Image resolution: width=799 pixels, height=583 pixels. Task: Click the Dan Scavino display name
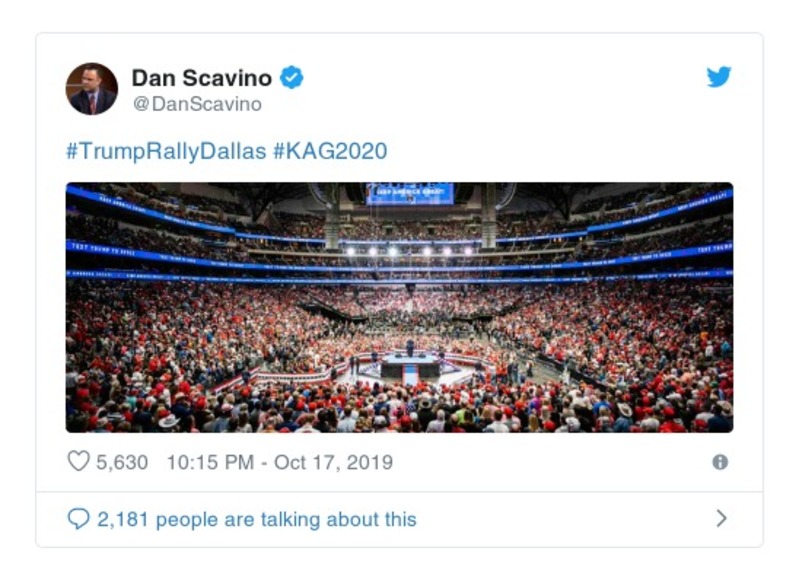tap(201, 77)
